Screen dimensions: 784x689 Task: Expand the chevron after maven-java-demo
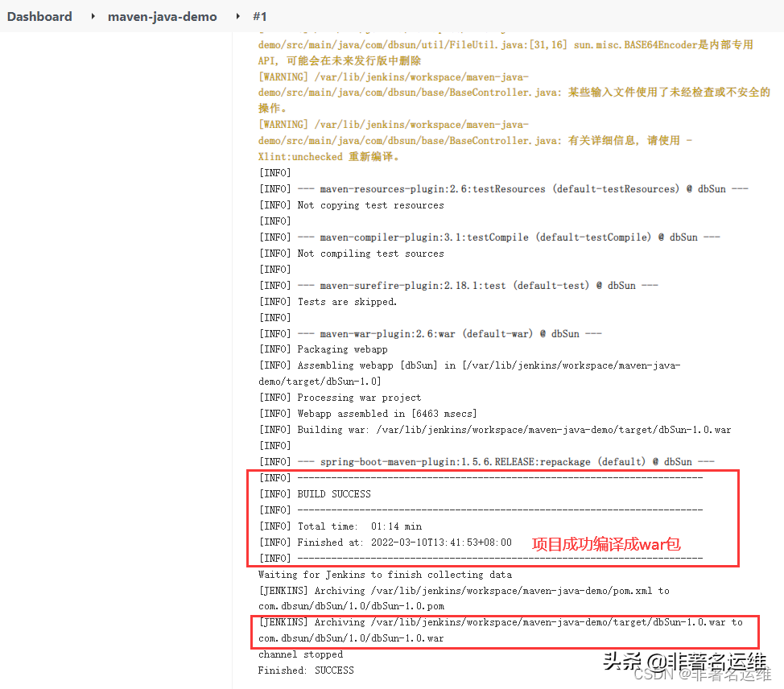(236, 16)
